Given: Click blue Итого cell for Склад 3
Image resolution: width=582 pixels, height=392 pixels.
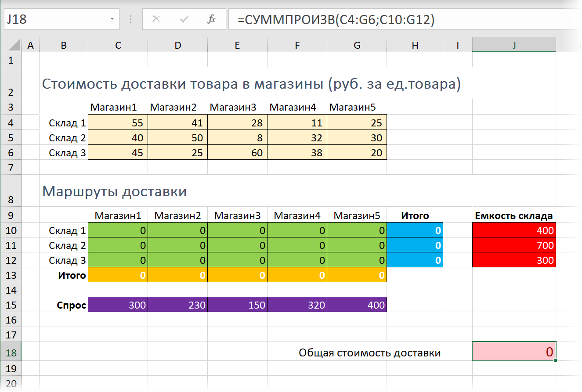Looking at the screenshot, I should pos(415,260).
